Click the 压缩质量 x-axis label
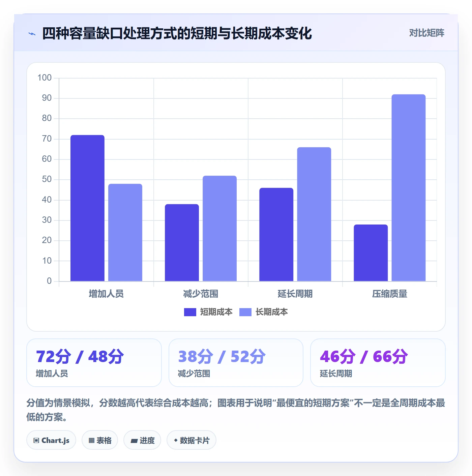This screenshot has height=476, width=472. coord(389,294)
